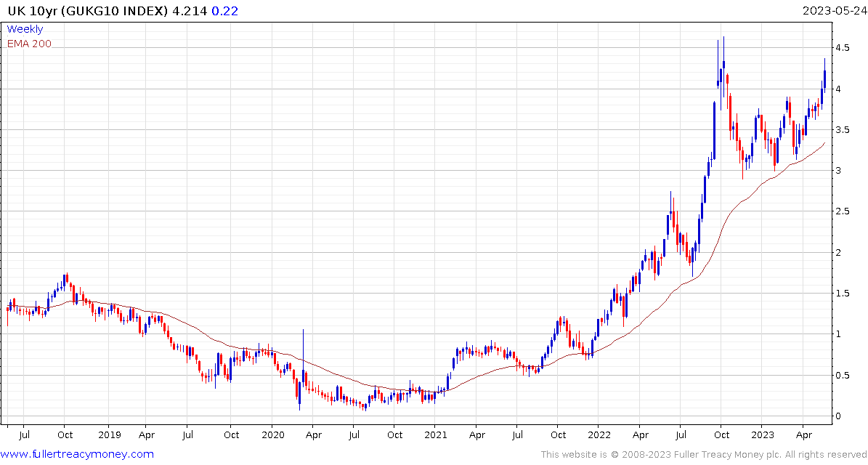This screenshot has height=465, width=868.
Task: Click the 2022 x-axis label
Action: tap(599, 435)
